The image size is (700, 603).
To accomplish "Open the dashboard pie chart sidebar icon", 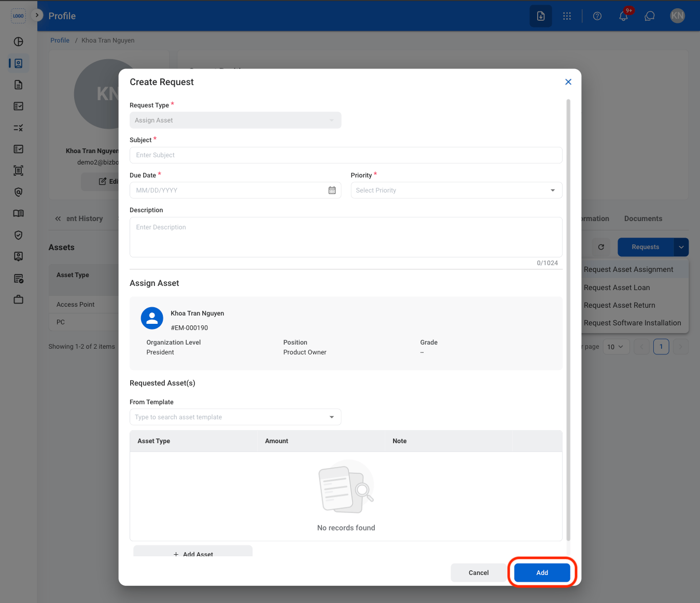I will pos(19,42).
